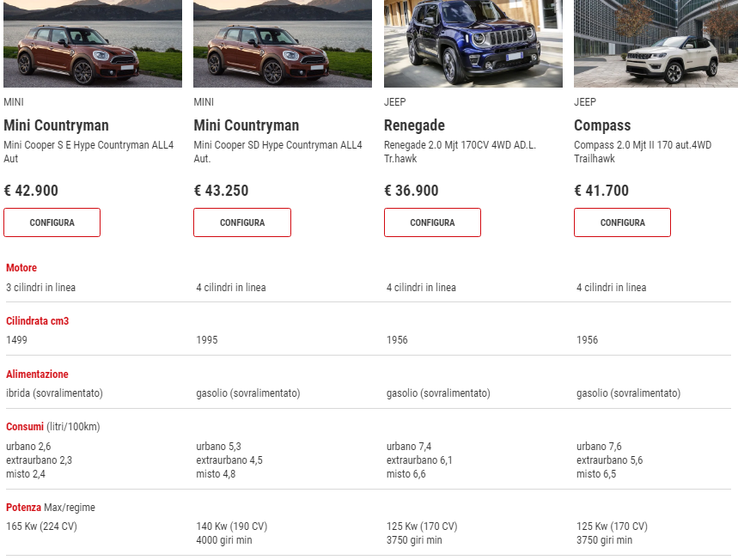The height and width of the screenshot is (560, 738).
Task: Click CONFIGURA under the €43.250 Mini Countryman
Action: coord(242,222)
